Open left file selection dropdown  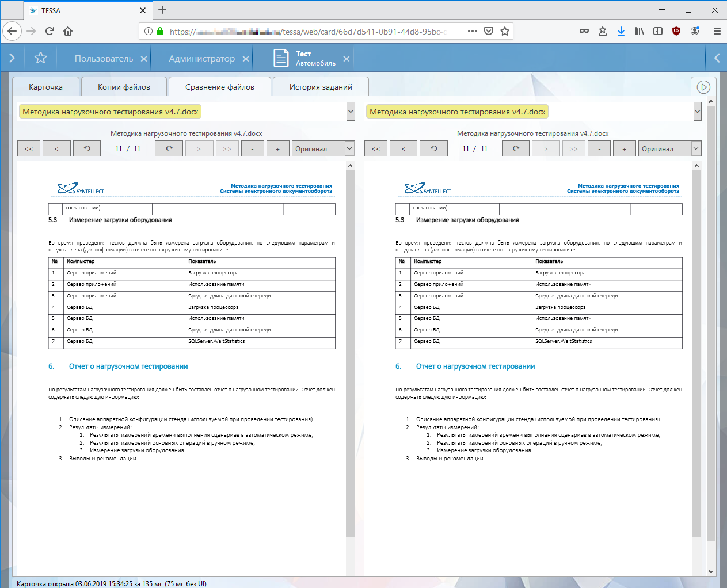tap(351, 112)
